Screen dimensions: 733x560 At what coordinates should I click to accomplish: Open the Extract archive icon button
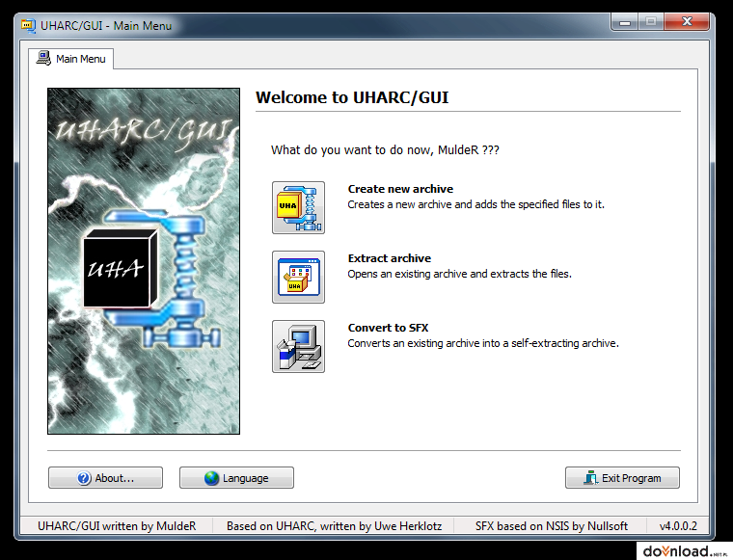tap(298, 277)
